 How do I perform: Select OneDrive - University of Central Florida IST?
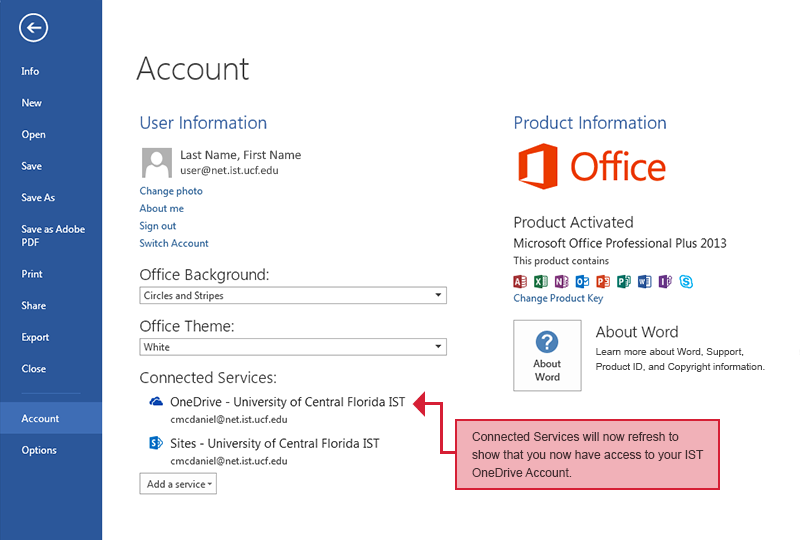(288, 402)
